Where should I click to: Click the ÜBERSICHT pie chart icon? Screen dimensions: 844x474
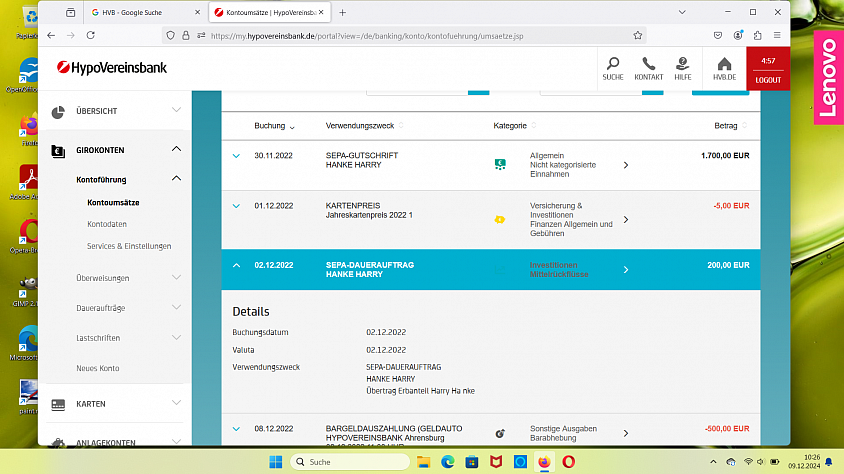58,112
